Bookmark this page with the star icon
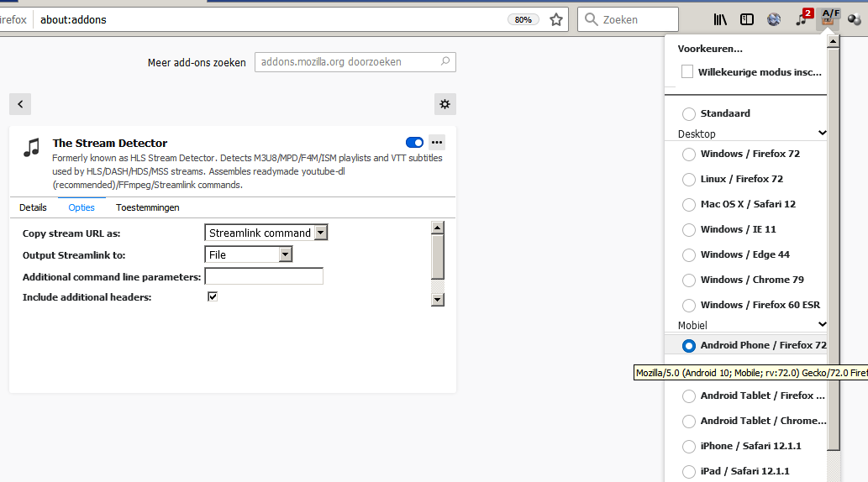The image size is (868, 482). click(x=556, y=20)
